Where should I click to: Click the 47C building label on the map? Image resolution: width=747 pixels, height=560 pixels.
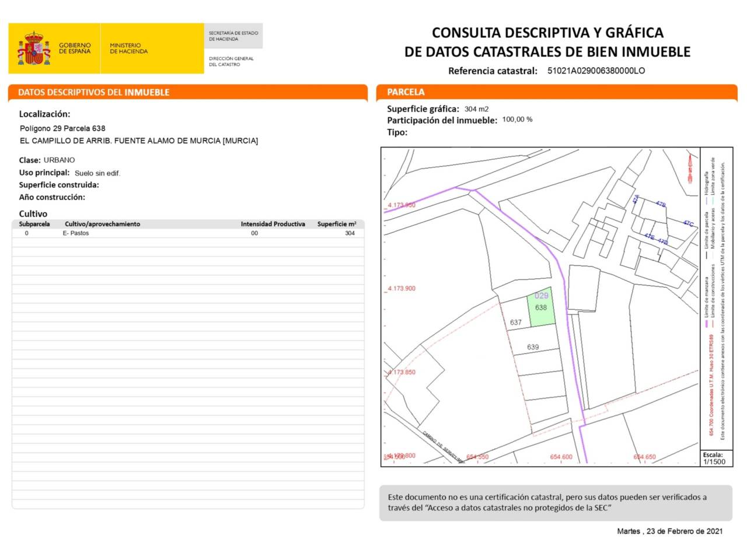tap(689, 223)
